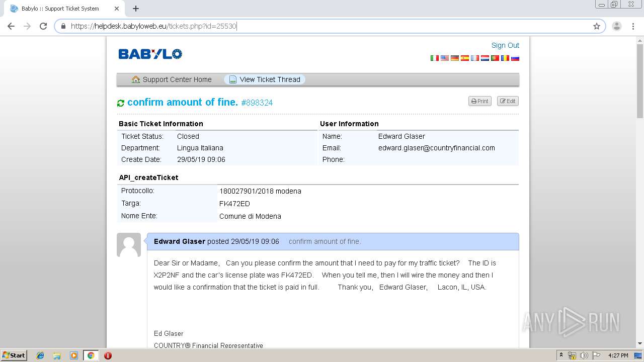Click the Targa value FK472ED
Viewport: 644px width, 362px height.
click(234, 204)
